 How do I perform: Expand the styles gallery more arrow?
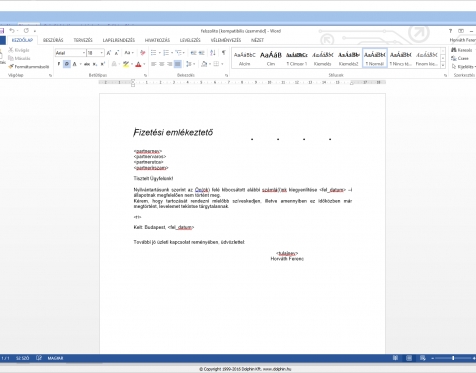click(443, 66)
